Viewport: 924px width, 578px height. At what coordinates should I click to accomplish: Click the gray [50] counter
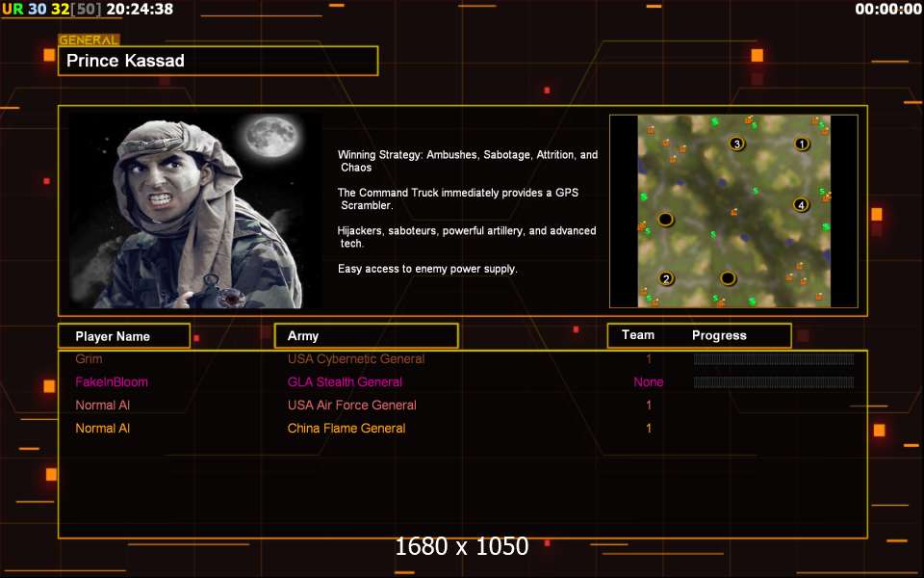[86, 9]
